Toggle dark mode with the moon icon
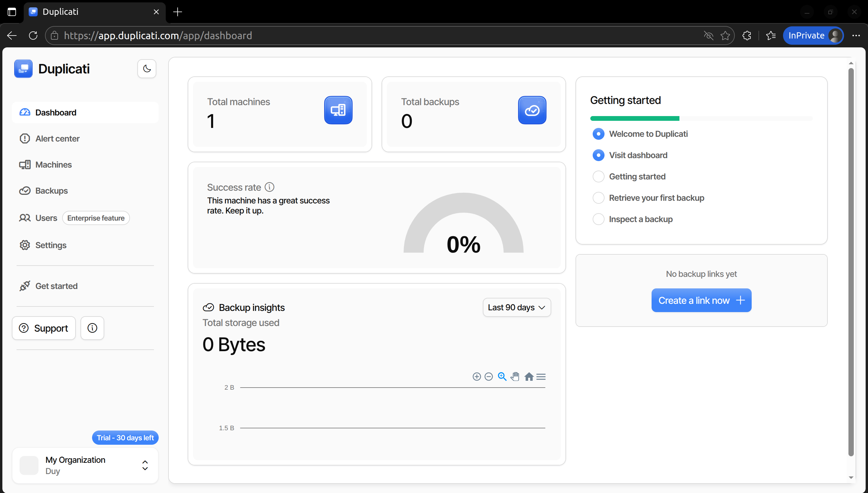Viewport: 868px width, 493px height. 147,69
